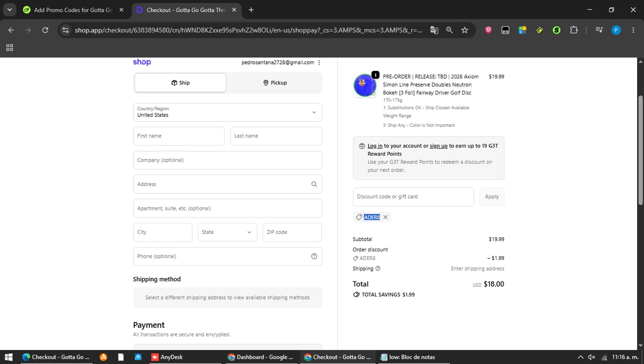Click the First name field
This screenshot has width=644, height=364.
pos(179,136)
